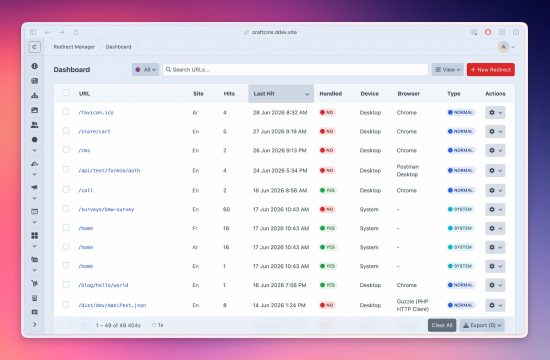Click gear actions for /blog/hello/world row

(x=495, y=285)
